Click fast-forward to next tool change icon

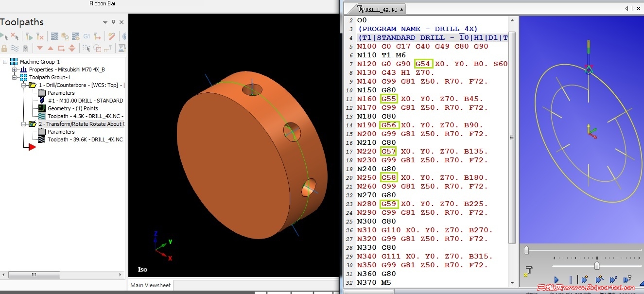tap(627, 279)
